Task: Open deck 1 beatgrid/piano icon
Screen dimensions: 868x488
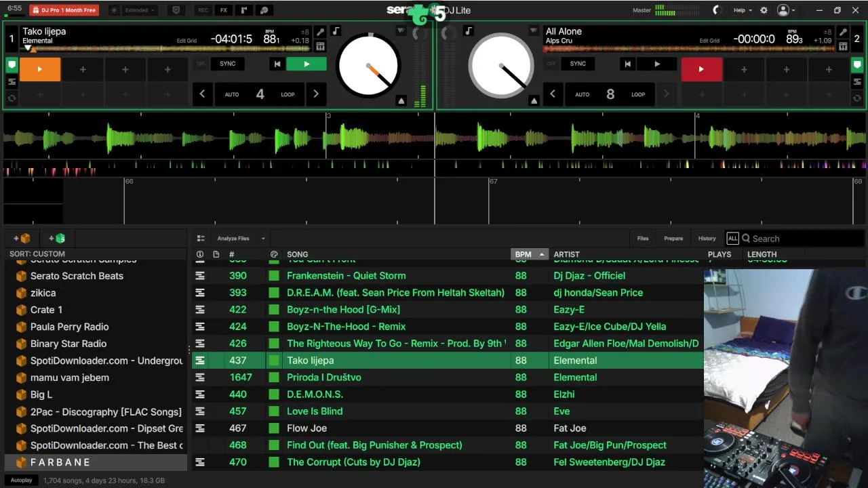Action: [320, 46]
